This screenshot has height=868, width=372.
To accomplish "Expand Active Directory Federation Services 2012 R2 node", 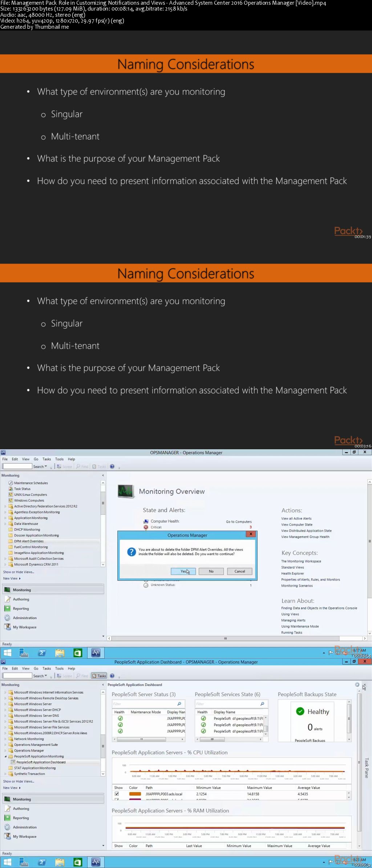I will point(5,506).
